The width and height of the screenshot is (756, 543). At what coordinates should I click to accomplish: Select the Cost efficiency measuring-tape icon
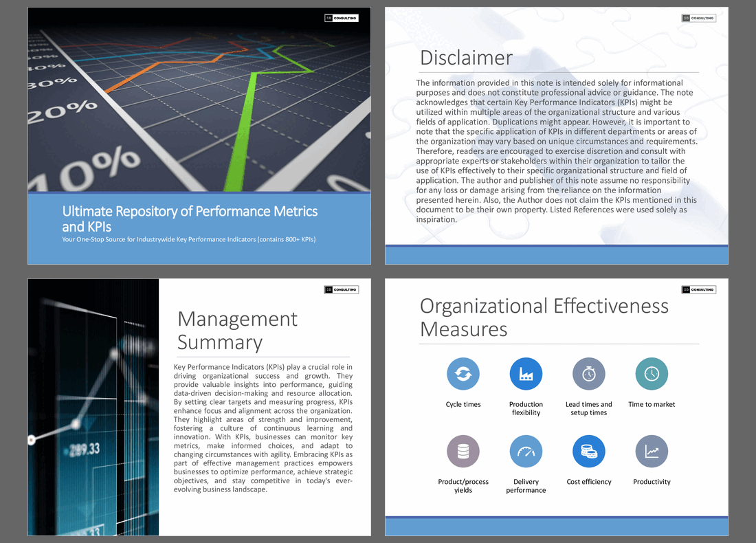589,451
